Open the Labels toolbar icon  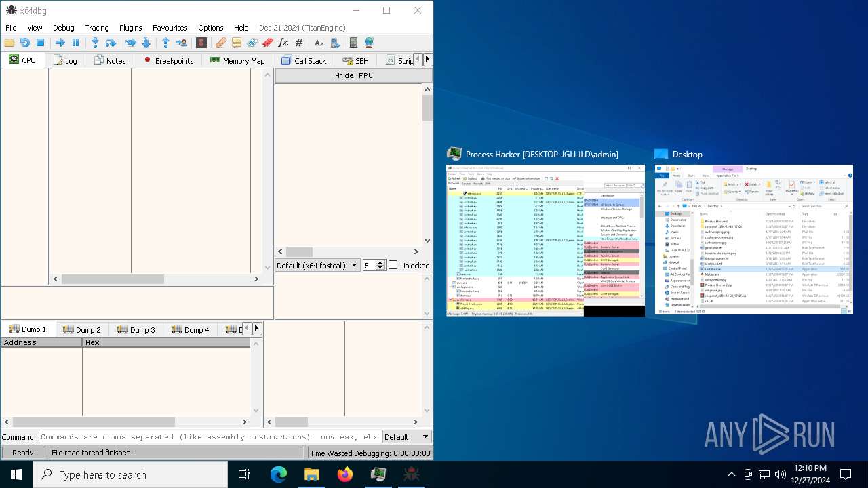click(x=252, y=43)
